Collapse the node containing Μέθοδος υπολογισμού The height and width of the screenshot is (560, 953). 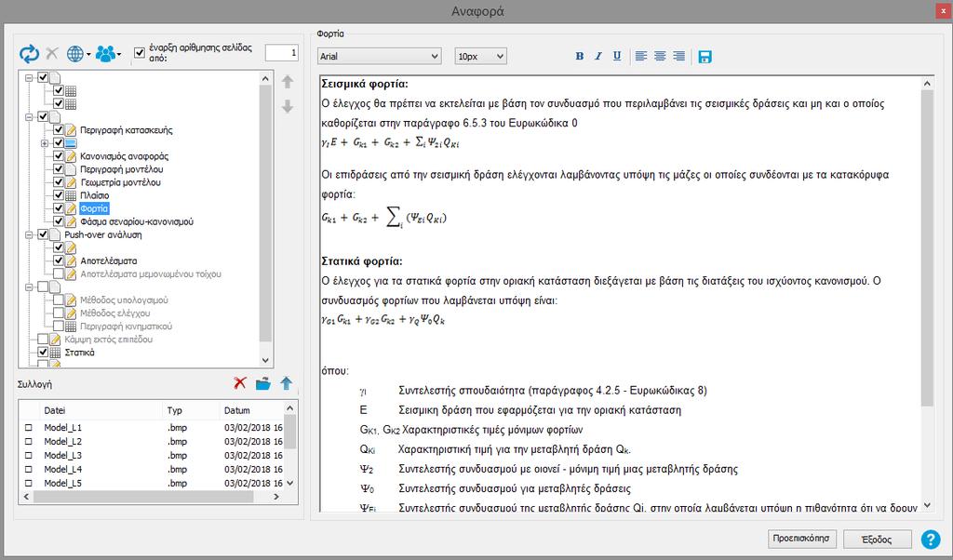pyautogui.click(x=29, y=287)
